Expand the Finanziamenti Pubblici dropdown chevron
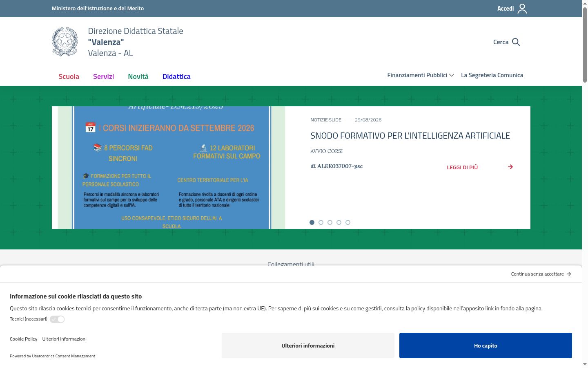The image size is (588, 368). tap(452, 75)
